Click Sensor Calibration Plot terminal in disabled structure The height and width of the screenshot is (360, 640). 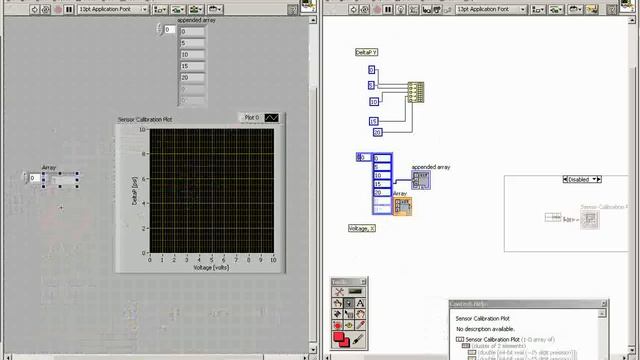[590, 220]
